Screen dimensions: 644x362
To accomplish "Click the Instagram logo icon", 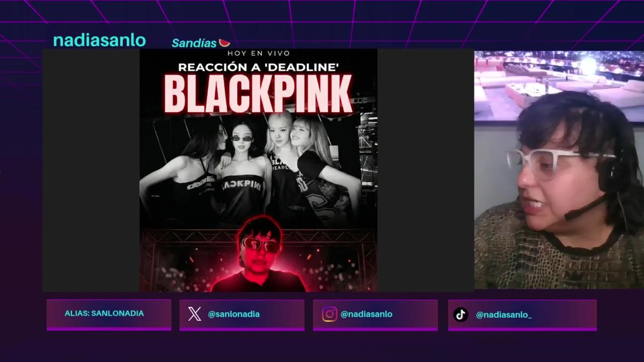I will [x=330, y=314].
